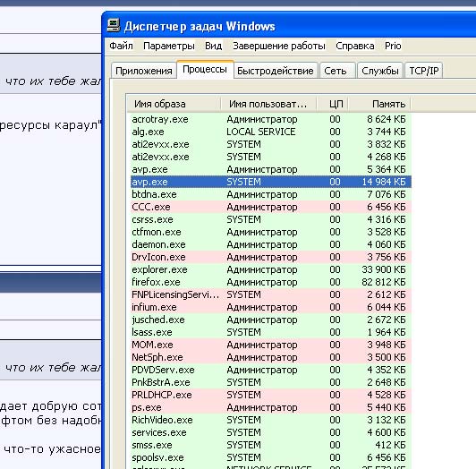Viewport: 476px width, 469px height.
Task: Select ati2evxx.exe using 4 268 КБ
Action: tap(271, 157)
